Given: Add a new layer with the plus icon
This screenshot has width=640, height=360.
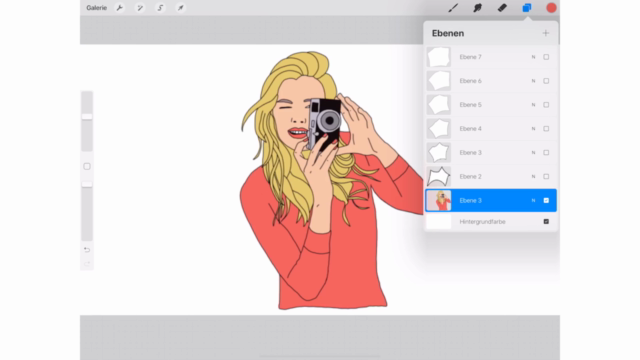Looking at the screenshot, I should click(546, 33).
